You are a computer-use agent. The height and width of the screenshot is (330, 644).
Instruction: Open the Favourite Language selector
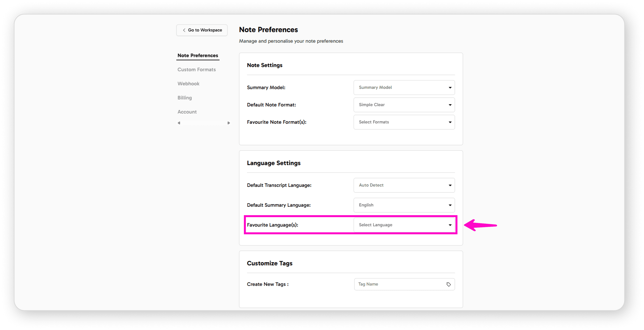[x=404, y=225]
